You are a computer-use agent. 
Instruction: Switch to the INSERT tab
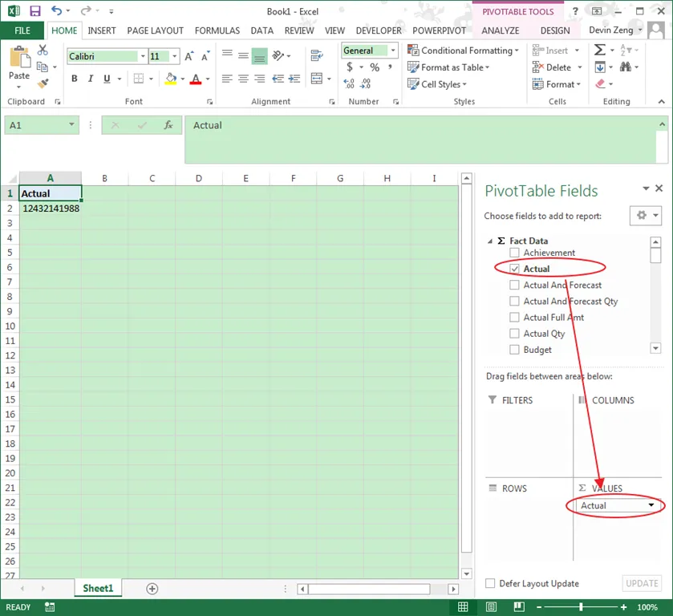point(102,30)
